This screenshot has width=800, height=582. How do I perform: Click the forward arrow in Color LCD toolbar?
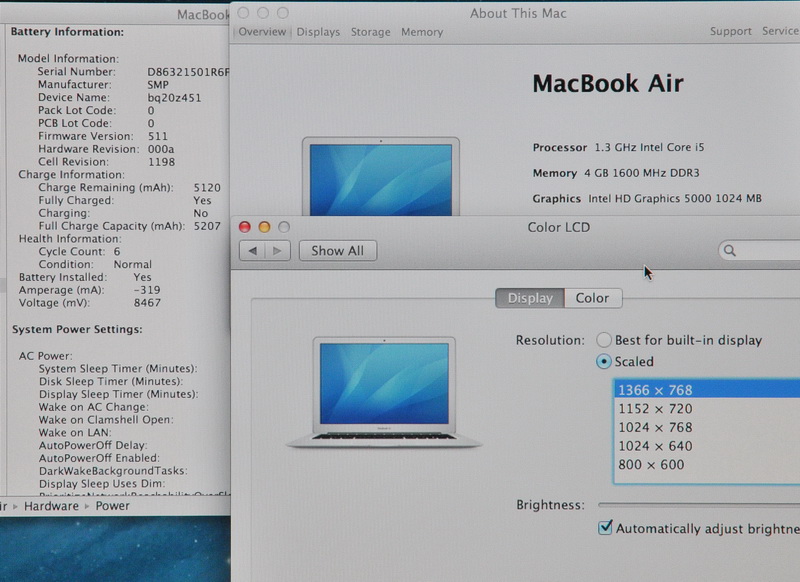point(278,250)
